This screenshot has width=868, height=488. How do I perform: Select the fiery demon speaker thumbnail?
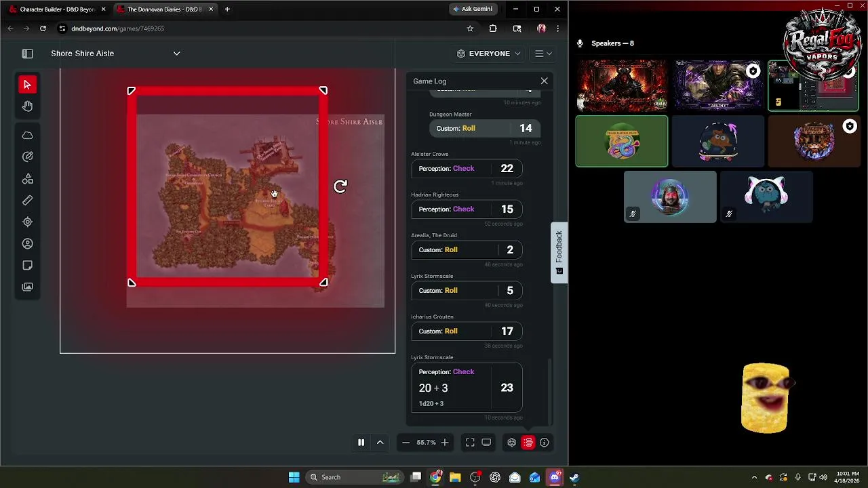(622, 85)
